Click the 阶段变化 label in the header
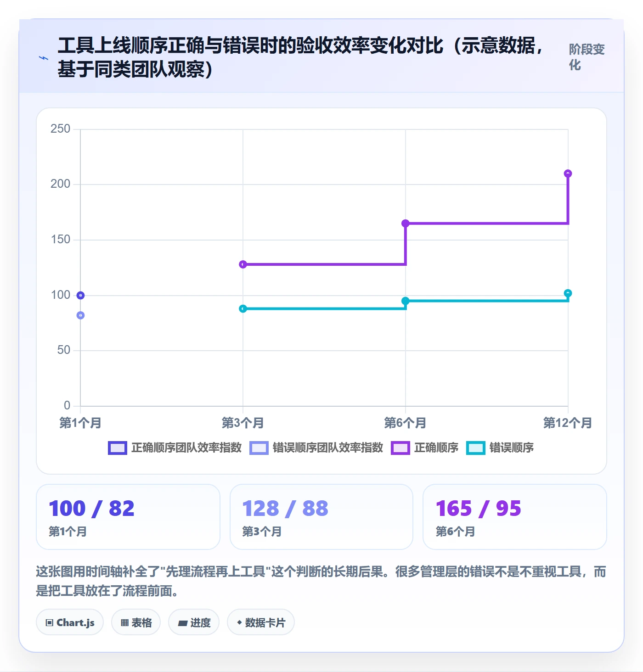The height and width of the screenshot is (672, 643). point(587,57)
